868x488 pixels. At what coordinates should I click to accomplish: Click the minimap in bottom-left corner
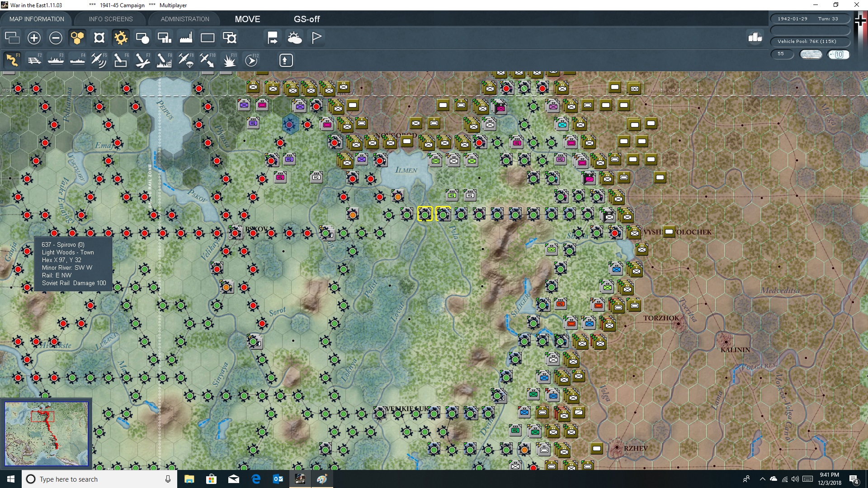click(46, 434)
